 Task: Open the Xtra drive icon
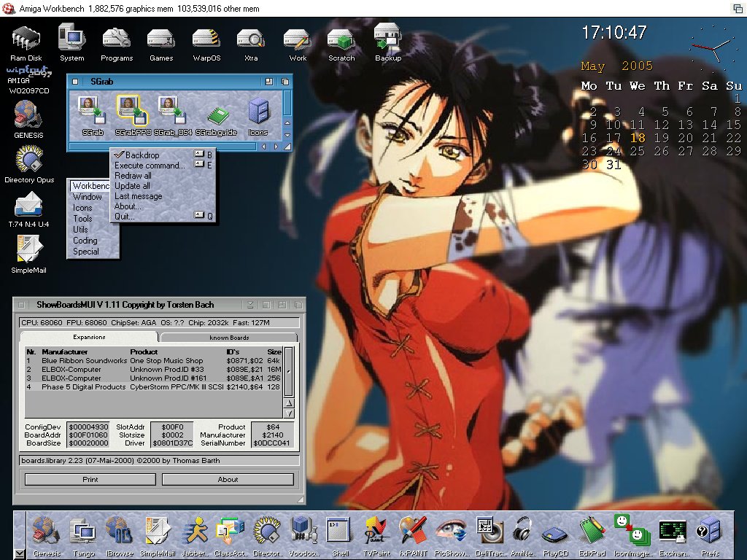pos(251,44)
